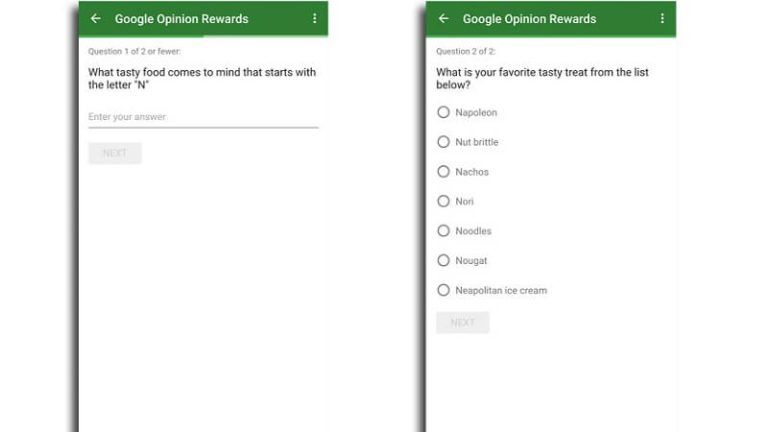The width and height of the screenshot is (768, 432).
Task: Tap back arrow in right survey screen
Action: pyautogui.click(x=443, y=19)
